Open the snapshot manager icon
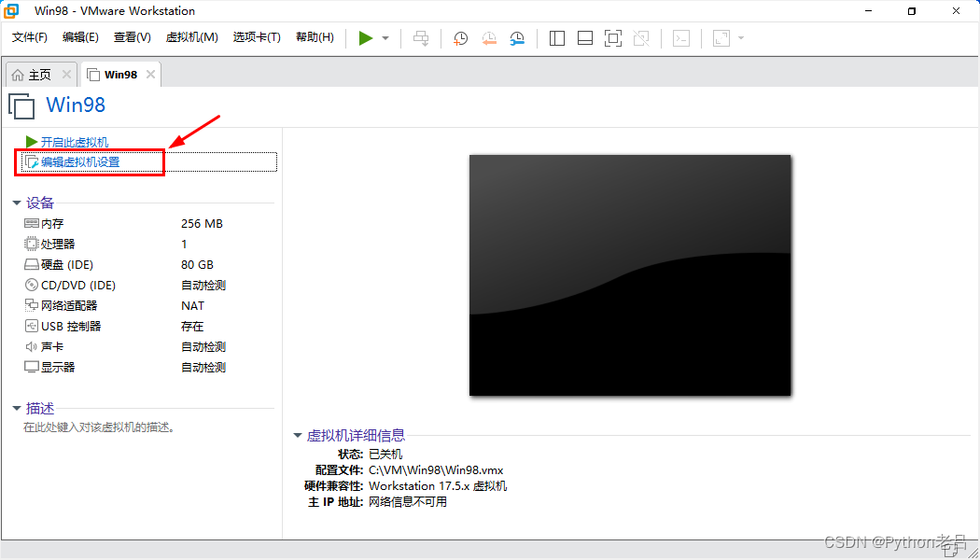The width and height of the screenshot is (980, 560). pos(517,38)
